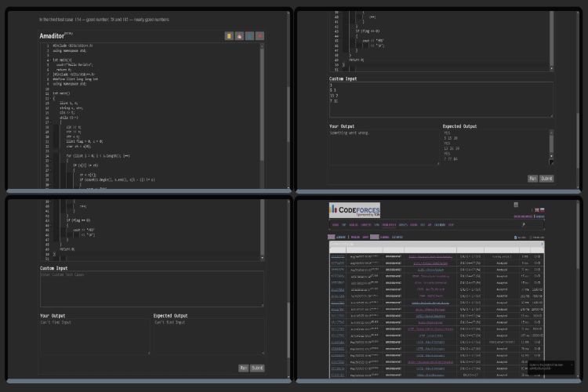This screenshot has width=588, height=392.
Task: Click the search magnifier in Codeforces menu
Action: (523, 224)
